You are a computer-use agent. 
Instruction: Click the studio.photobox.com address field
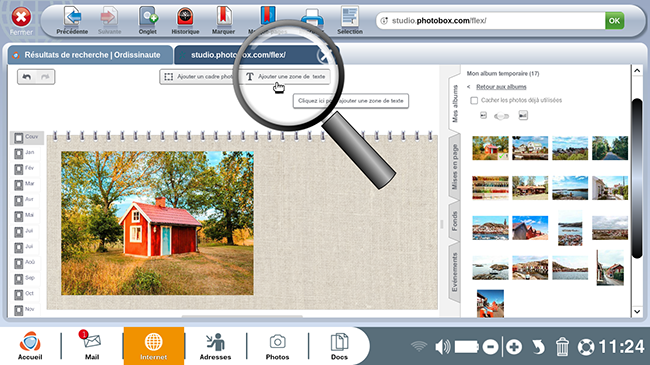tap(491, 20)
